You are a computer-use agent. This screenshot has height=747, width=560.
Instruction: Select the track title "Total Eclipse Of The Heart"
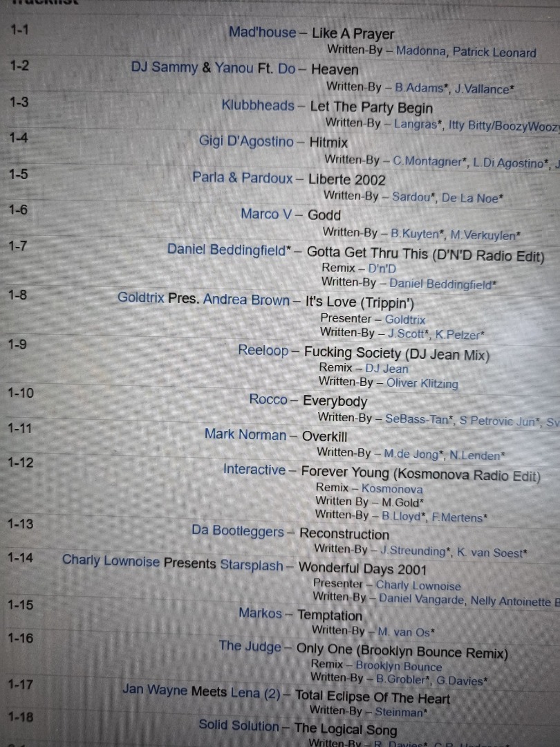coord(373,697)
